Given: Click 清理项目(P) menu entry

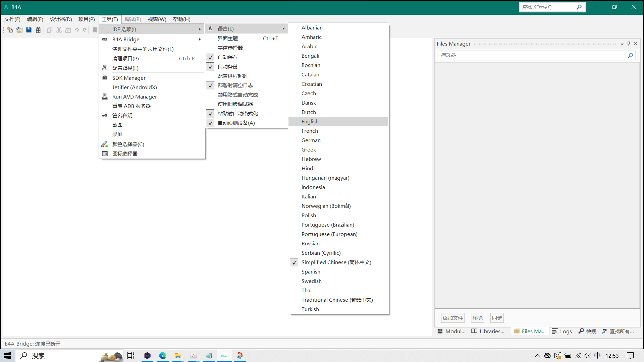Looking at the screenshot, I should [152, 59].
